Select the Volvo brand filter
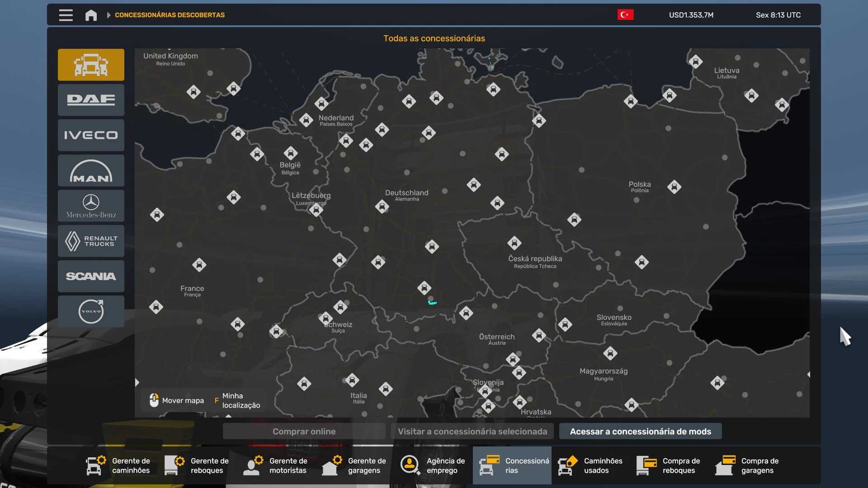 [x=91, y=311]
